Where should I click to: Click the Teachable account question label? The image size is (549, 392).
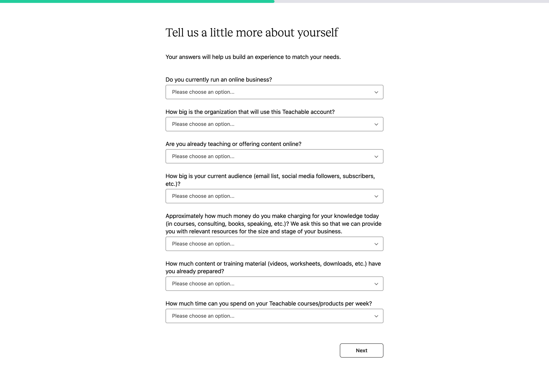250,112
